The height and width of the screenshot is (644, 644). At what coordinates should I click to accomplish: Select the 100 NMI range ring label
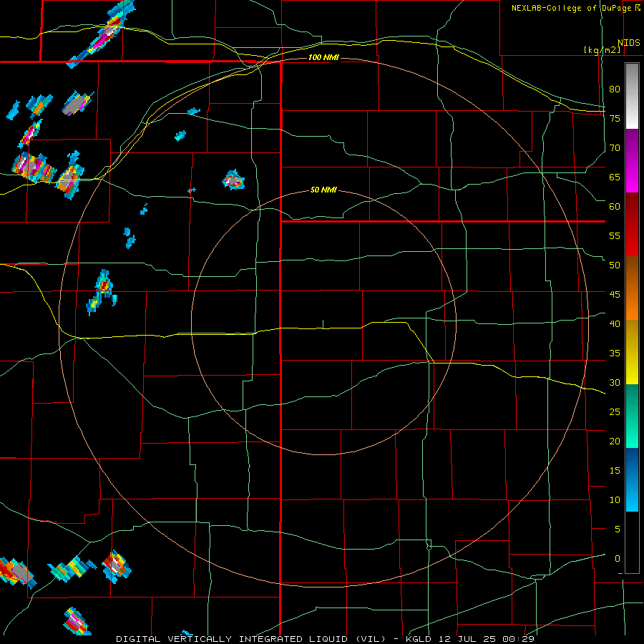click(x=323, y=57)
